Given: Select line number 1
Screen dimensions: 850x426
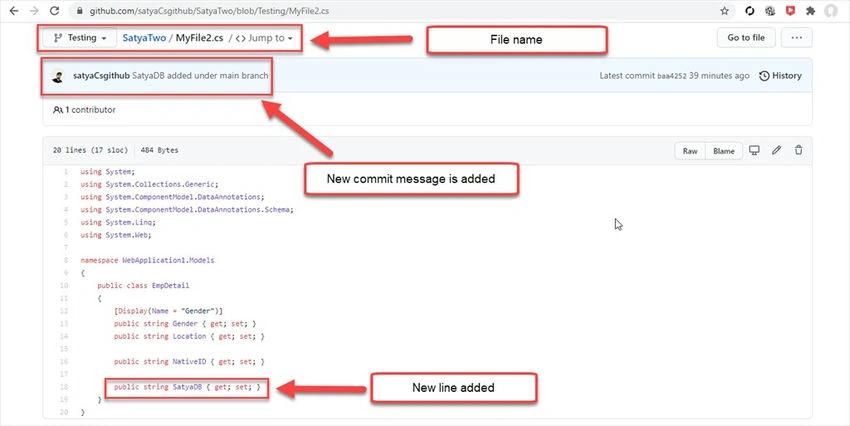Looking at the screenshot, I should pyautogui.click(x=66, y=172).
